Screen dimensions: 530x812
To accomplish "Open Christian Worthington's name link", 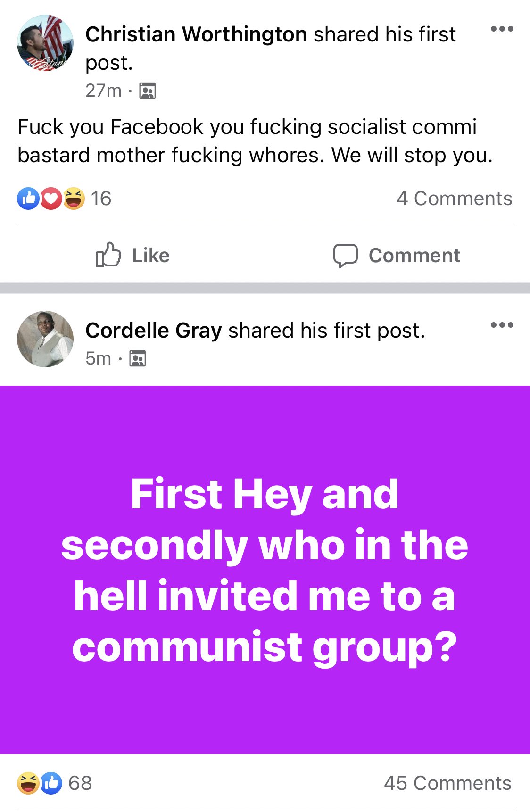I will tap(196, 34).
